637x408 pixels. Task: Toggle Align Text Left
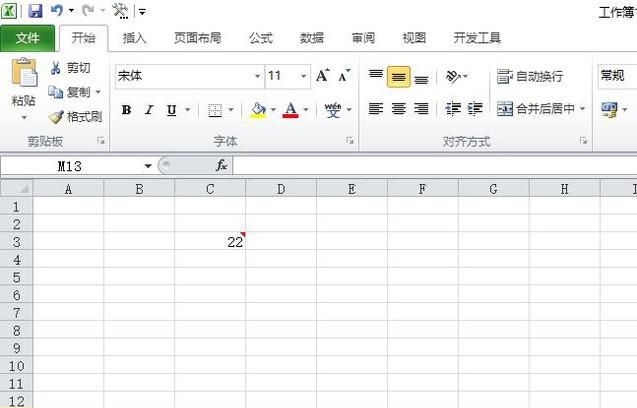pyautogui.click(x=376, y=109)
